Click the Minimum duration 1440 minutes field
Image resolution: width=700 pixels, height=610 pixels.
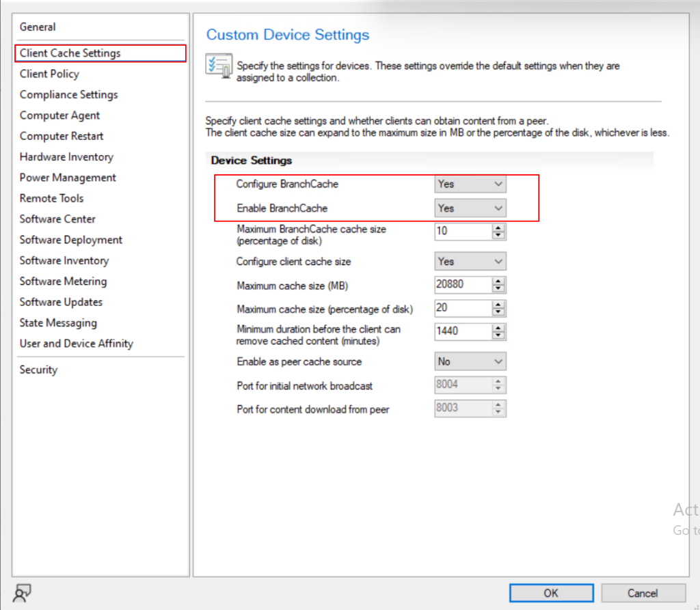pyautogui.click(x=463, y=331)
